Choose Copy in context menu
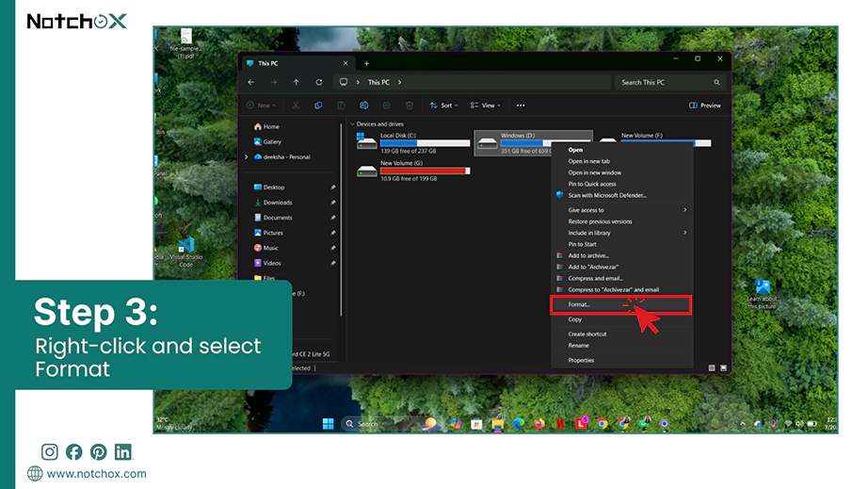The image size is (868, 489). (621, 319)
